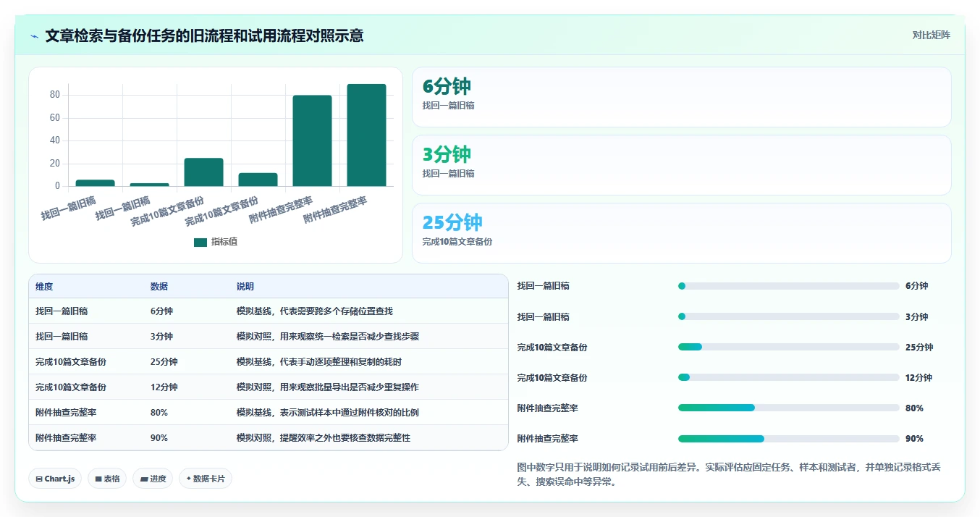Click the table cell reading 12分钟
This screenshot has height=517, width=980.
click(x=164, y=387)
